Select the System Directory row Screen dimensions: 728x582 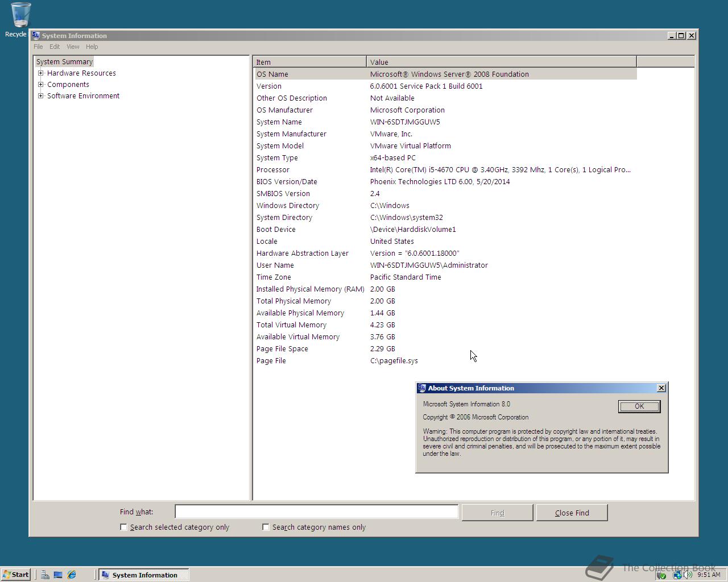pos(445,217)
